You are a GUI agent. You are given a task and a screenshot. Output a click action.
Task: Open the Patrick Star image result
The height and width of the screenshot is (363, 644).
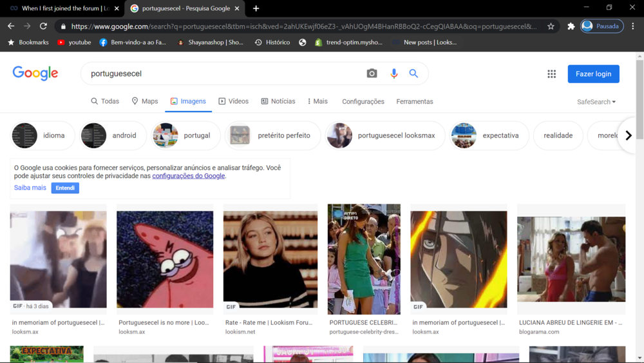point(165,259)
